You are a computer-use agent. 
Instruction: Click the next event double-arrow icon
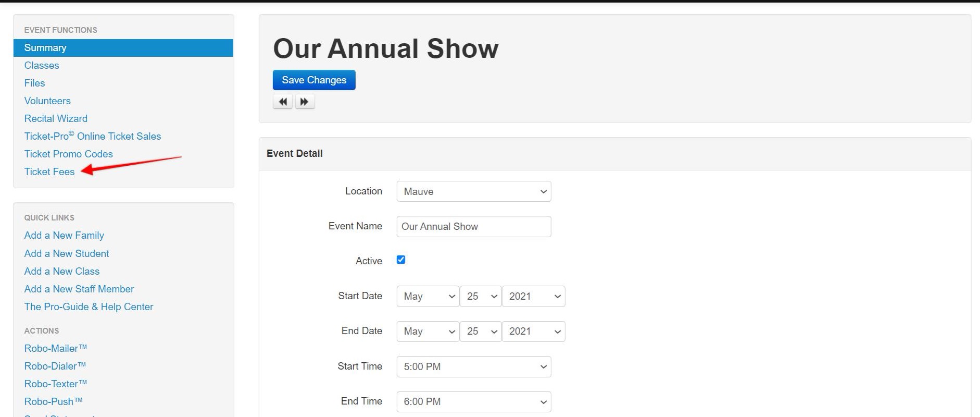tap(305, 102)
